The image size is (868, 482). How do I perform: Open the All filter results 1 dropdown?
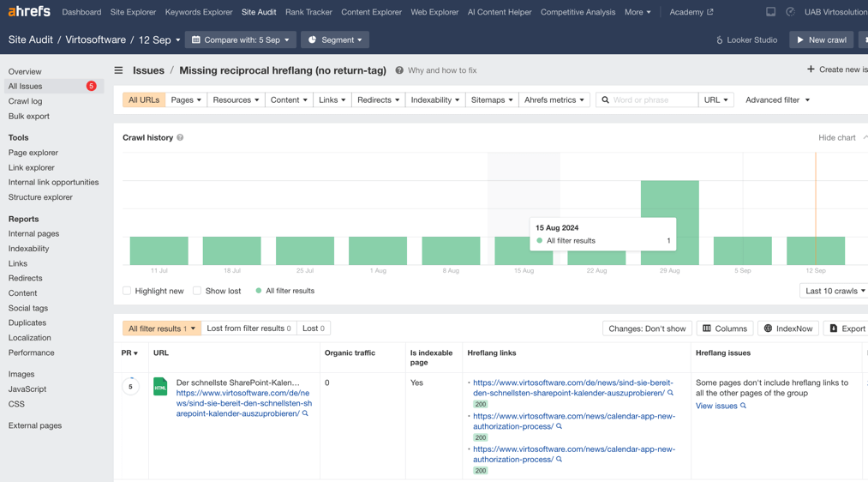pyautogui.click(x=162, y=328)
